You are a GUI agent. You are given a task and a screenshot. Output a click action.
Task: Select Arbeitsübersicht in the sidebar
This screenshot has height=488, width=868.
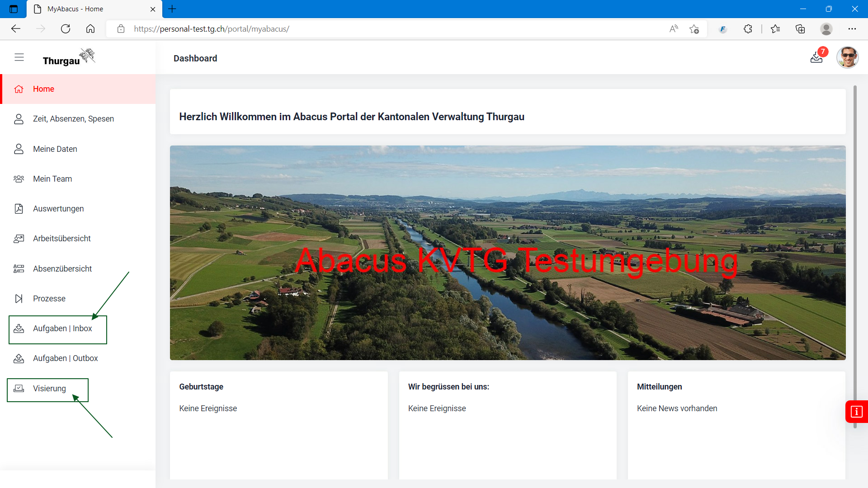click(61, 239)
